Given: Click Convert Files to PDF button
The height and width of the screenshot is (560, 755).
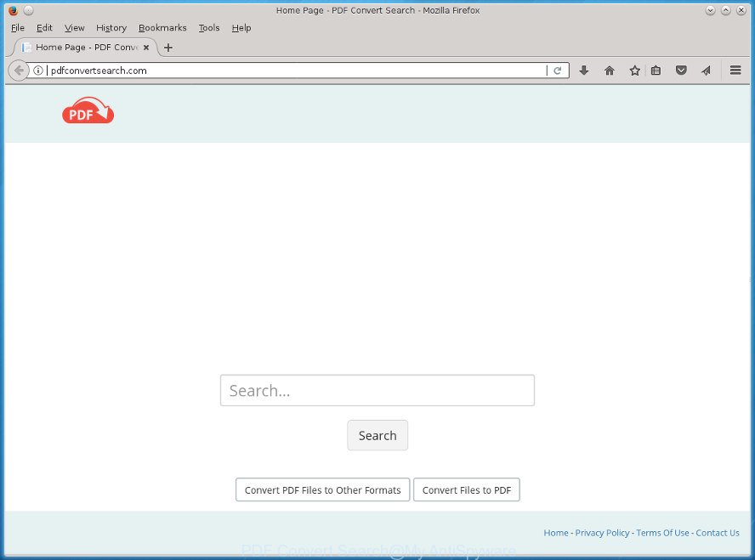Looking at the screenshot, I should pos(467,489).
